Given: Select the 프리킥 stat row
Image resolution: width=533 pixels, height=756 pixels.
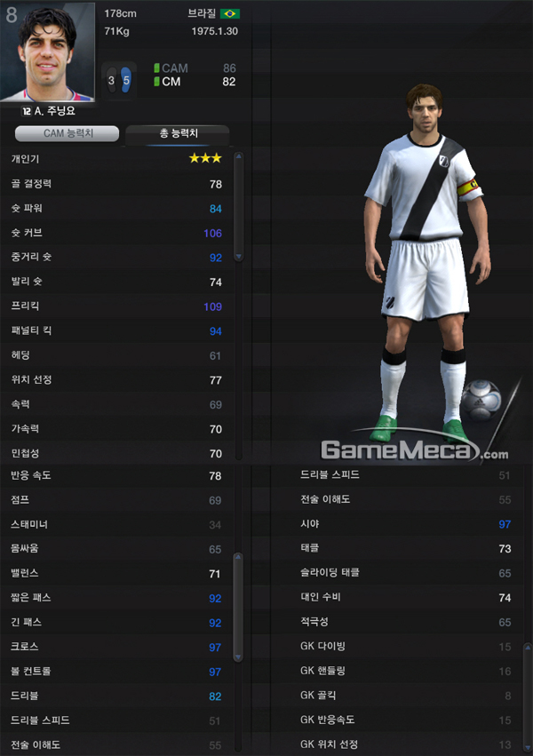Looking at the screenshot, I should [117, 306].
